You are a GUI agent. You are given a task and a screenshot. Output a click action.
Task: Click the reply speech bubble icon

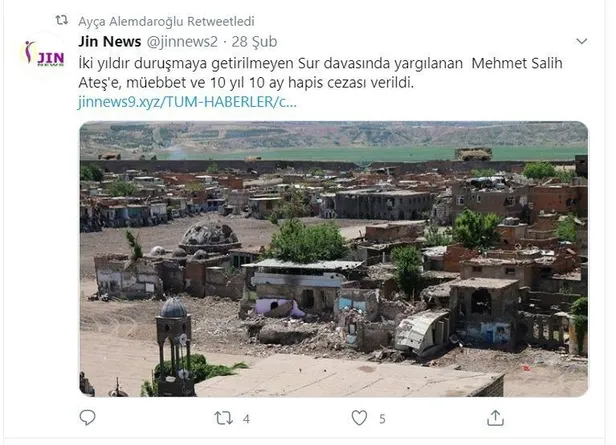click(87, 418)
